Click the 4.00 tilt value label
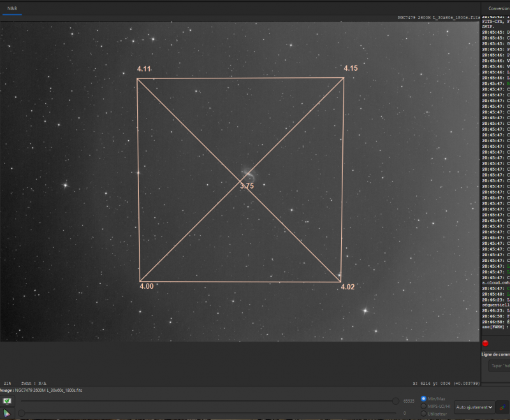Image resolution: width=510 pixels, height=420 pixels. [147, 286]
